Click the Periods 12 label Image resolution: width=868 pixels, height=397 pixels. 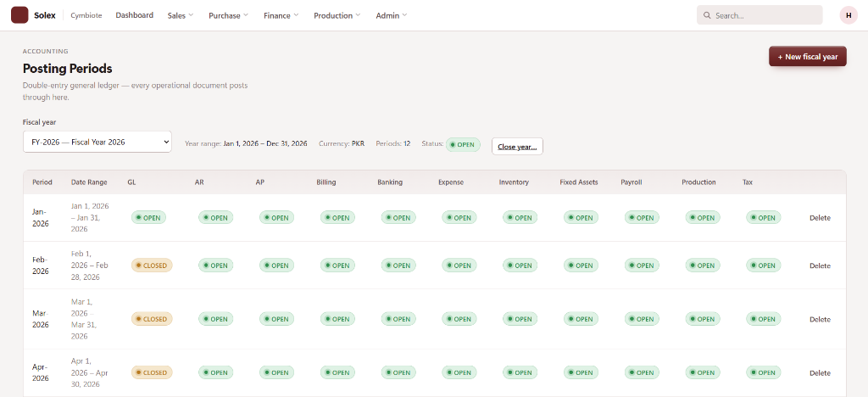pos(393,143)
